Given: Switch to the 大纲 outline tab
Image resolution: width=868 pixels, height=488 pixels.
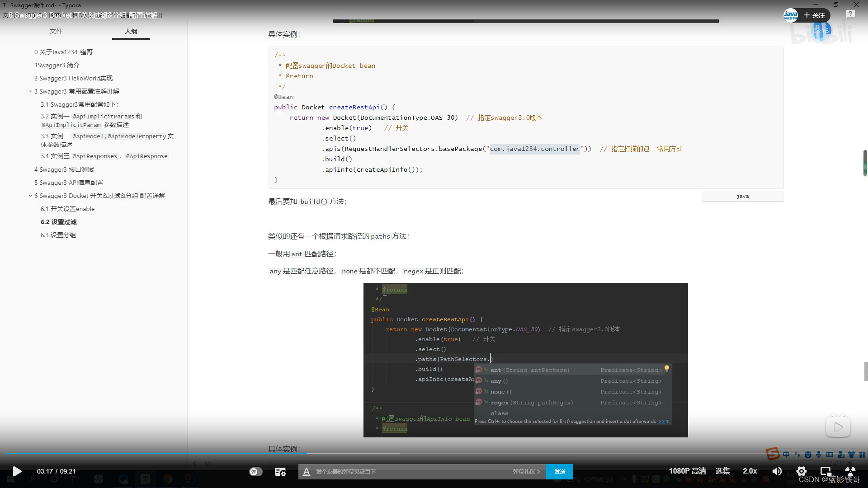Looking at the screenshot, I should [x=131, y=31].
